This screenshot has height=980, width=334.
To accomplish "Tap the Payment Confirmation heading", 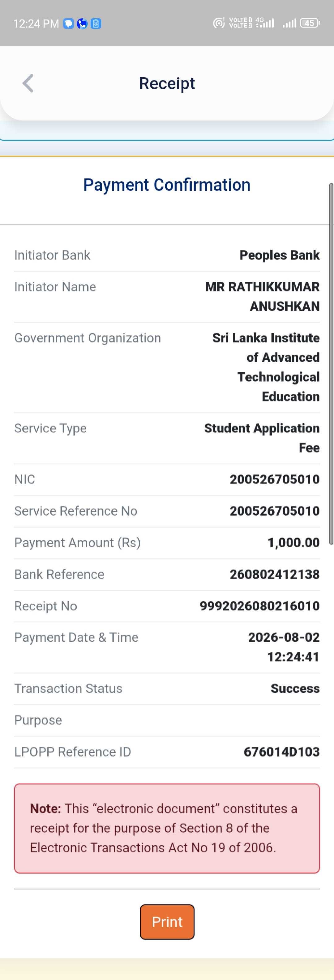I will [167, 185].
